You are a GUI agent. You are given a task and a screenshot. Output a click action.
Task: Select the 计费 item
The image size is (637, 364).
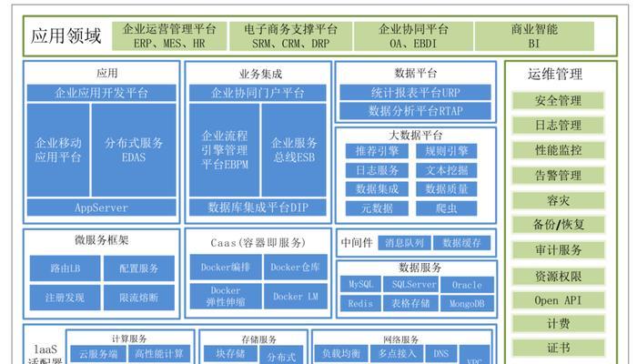(558, 324)
